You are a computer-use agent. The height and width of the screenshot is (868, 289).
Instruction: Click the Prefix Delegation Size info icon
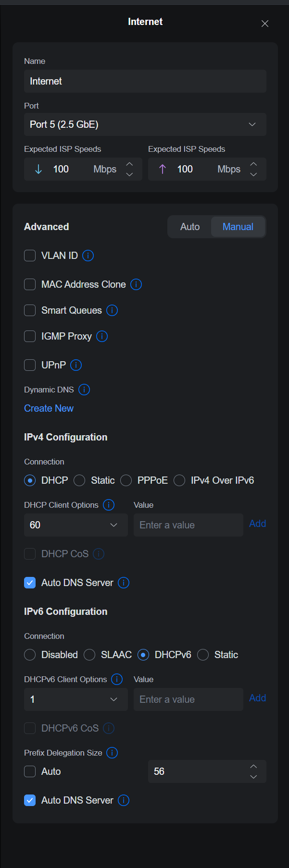click(x=112, y=753)
